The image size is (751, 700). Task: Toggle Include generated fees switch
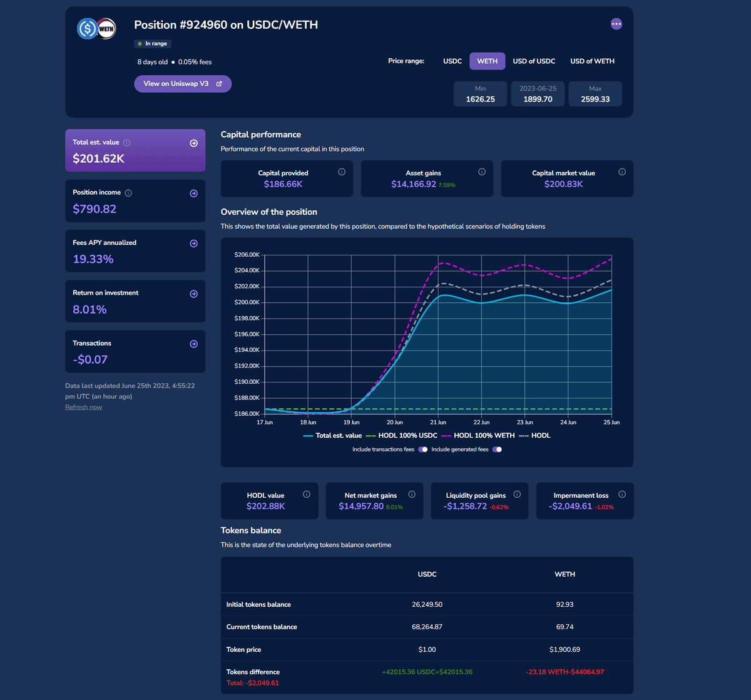coord(497,450)
